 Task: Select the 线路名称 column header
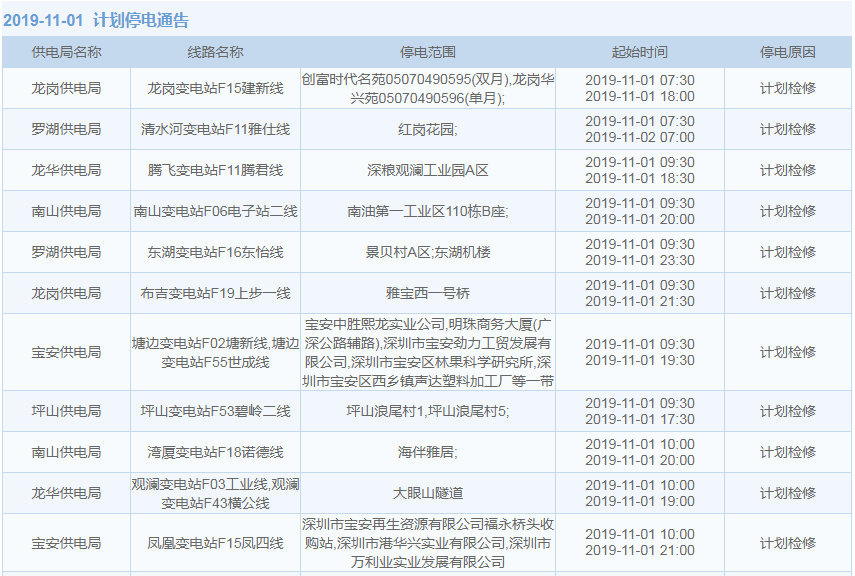coord(215,52)
